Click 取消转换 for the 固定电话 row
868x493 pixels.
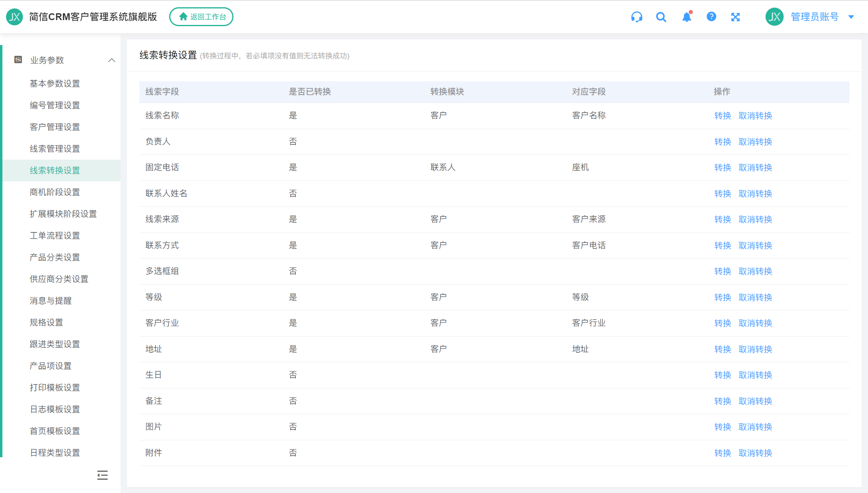click(x=755, y=168)
